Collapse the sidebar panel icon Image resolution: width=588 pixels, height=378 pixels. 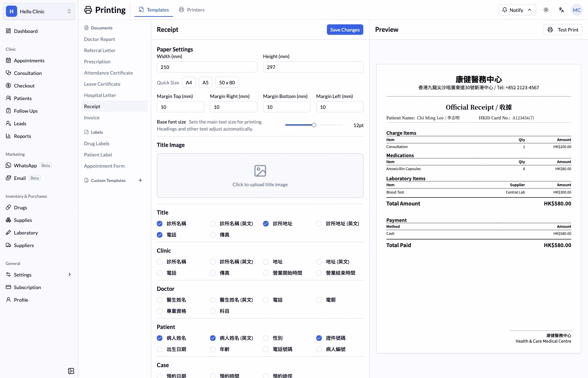coord(71,371)
